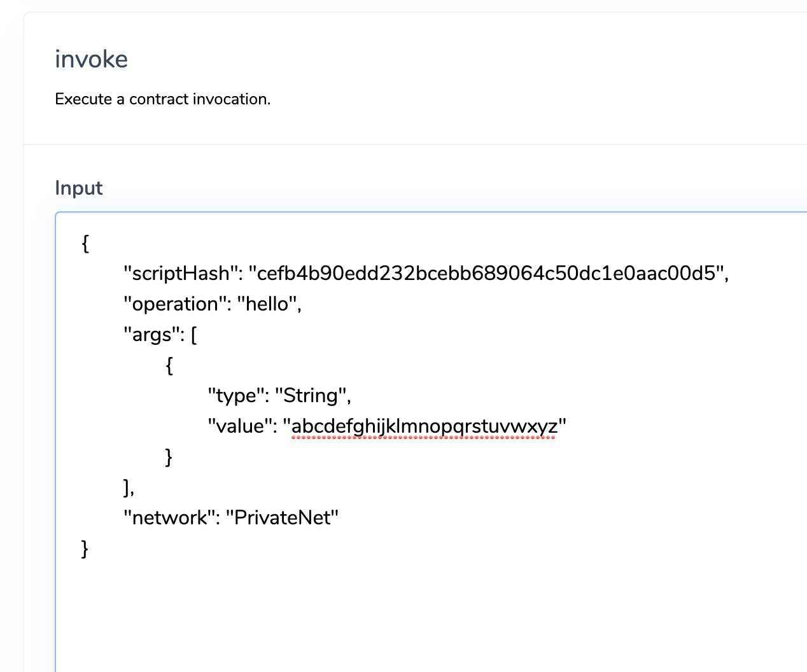Place cursor on the "operation" key

click(174, 304)
